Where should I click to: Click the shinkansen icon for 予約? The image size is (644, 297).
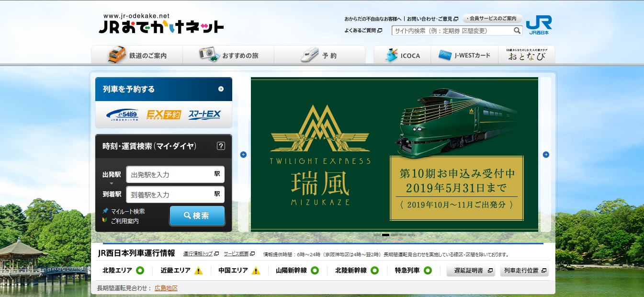pyautogui.click(x=310, y=55)
